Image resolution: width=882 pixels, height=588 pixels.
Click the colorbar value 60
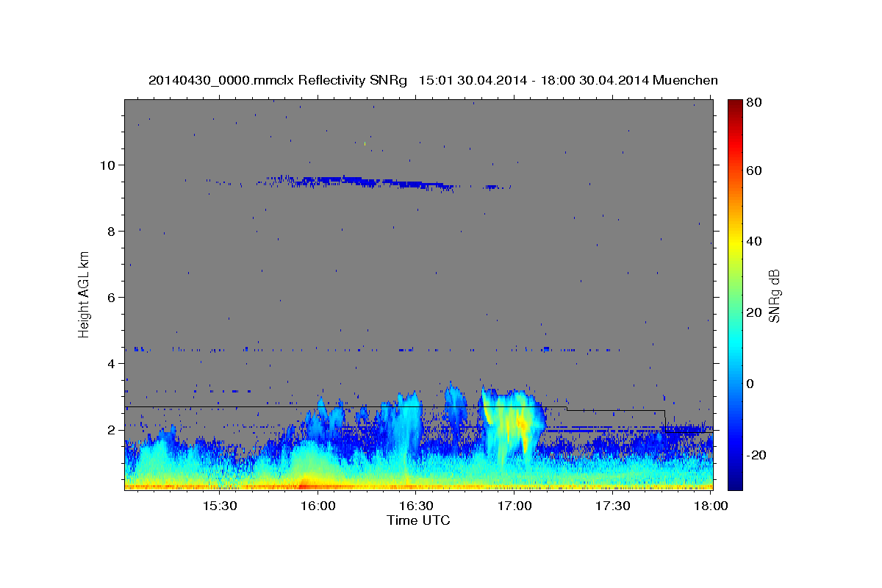point(753,171)
